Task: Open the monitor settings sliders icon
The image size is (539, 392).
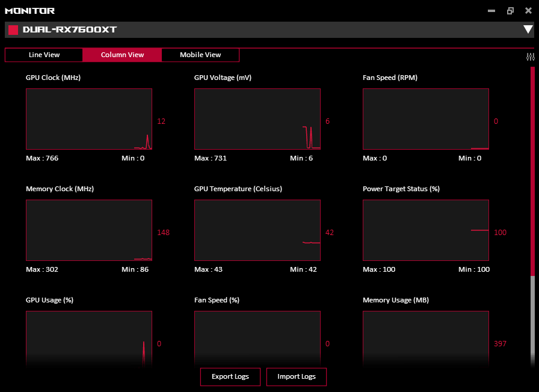Action: tap(530, 57)
